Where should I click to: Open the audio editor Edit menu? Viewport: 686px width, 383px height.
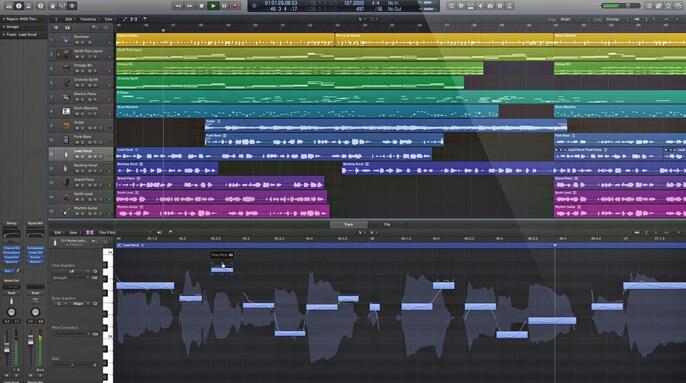[x=58, y=232]
